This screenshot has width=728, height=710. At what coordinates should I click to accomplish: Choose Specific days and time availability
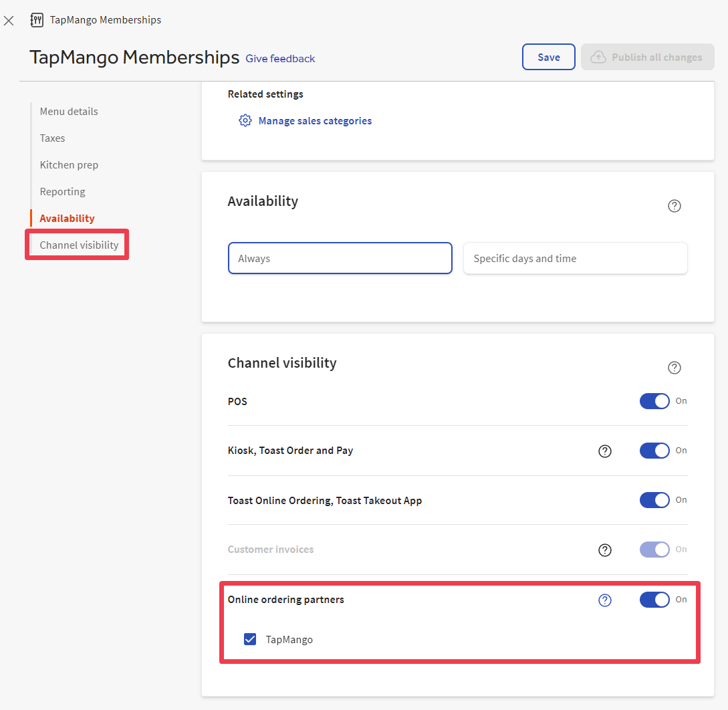[575, 258]
